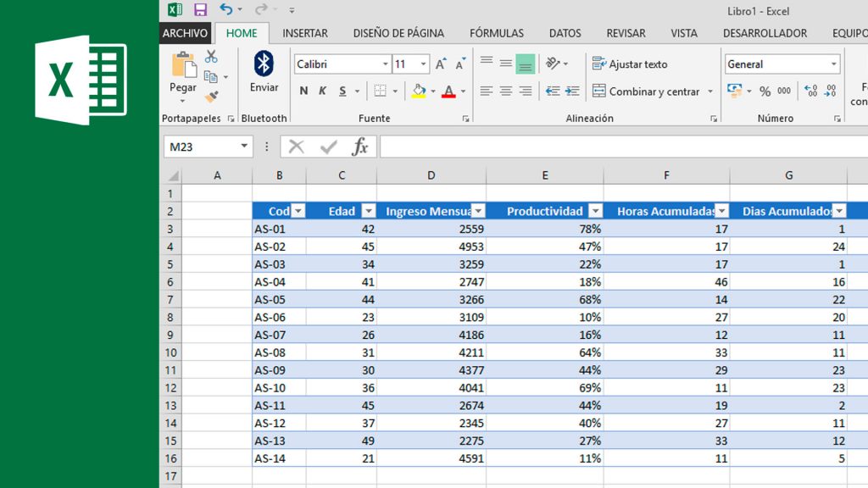
Task: Open the Cod column filter dropdown
Action: tap(298, 210)
